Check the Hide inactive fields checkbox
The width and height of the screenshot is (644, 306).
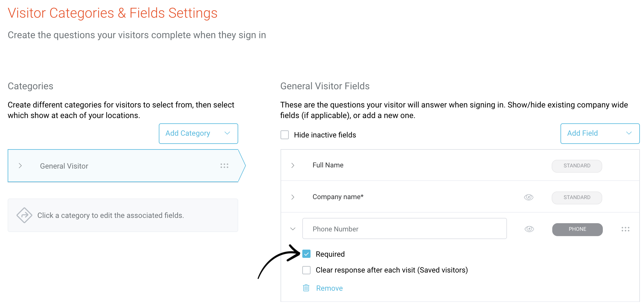point(285,135)
